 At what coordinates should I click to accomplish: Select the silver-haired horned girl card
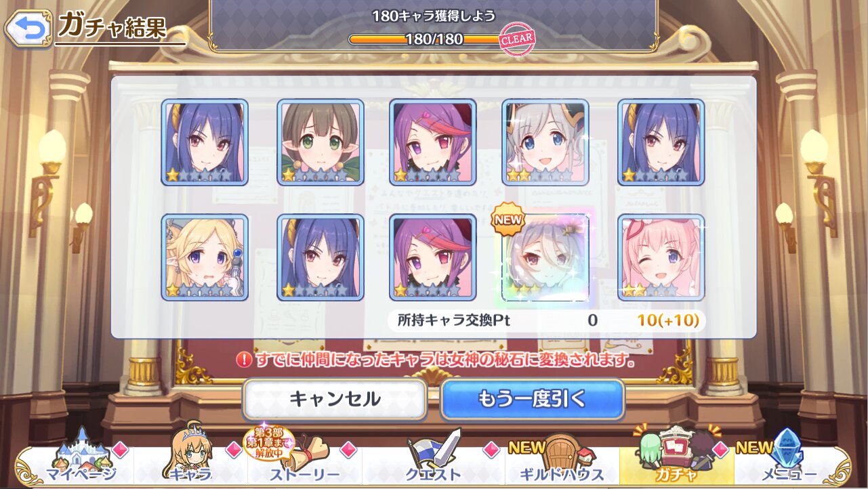(x=545, y=142)
